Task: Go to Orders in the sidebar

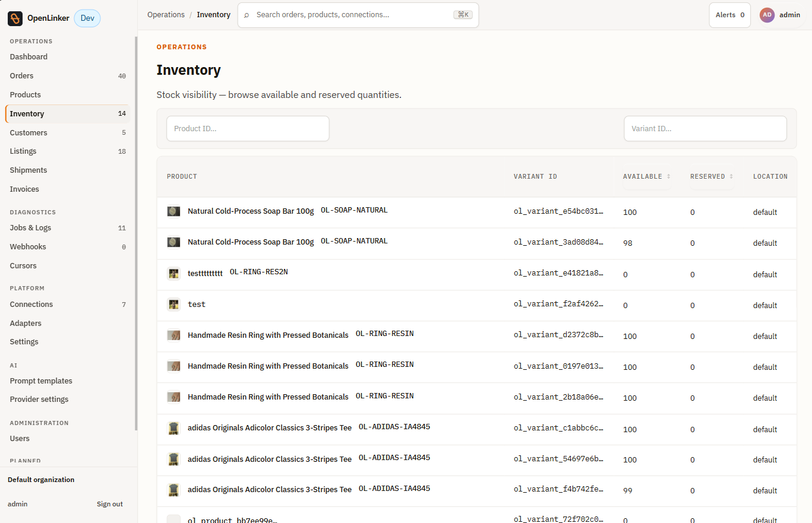Action: pyautogui.click(x=68, y=76)
